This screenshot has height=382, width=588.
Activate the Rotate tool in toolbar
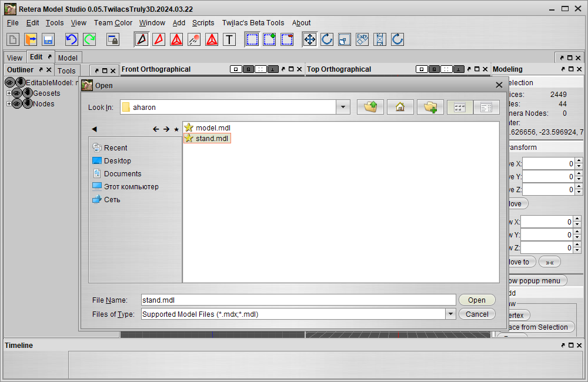pos(327,39)
